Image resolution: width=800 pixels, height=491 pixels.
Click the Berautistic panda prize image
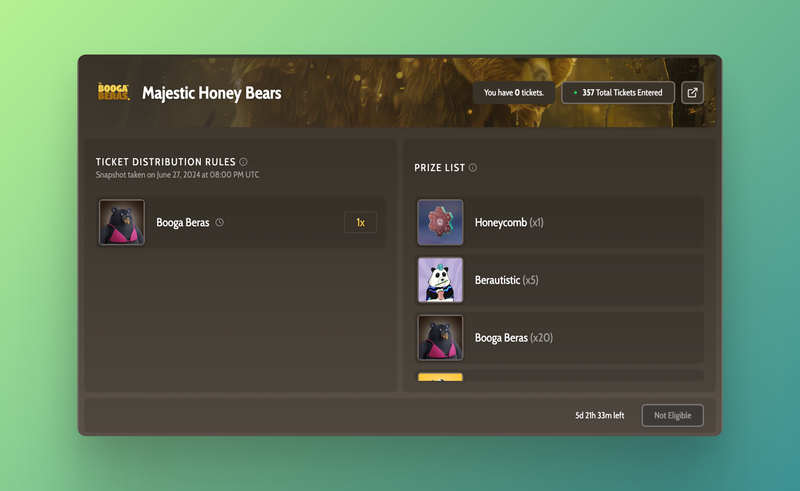point(440,280)
